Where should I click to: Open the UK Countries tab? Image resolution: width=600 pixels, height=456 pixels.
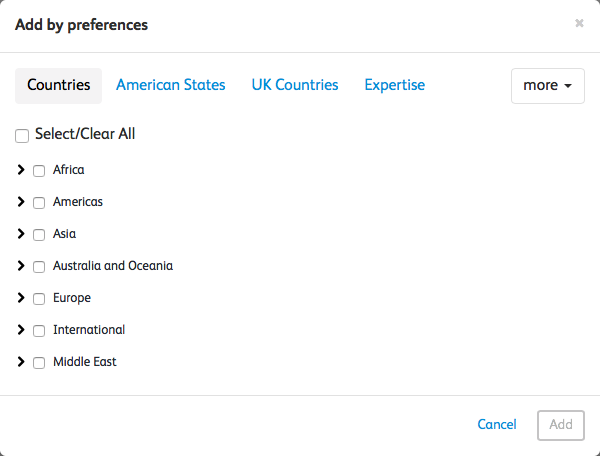click(x=295, y=86)
